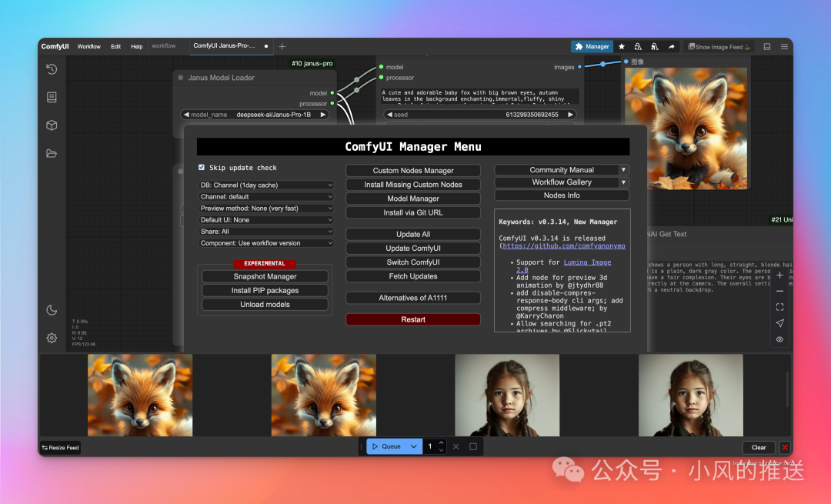Screen dimensions: 831x504
Task: Open the Queue button dropdown chevron
Action: (413, 446)
